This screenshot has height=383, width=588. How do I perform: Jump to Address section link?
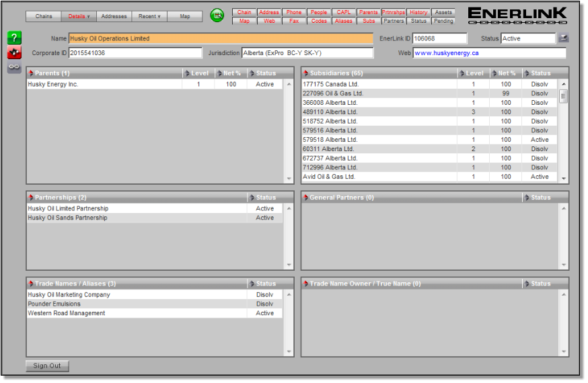[269, 12]
